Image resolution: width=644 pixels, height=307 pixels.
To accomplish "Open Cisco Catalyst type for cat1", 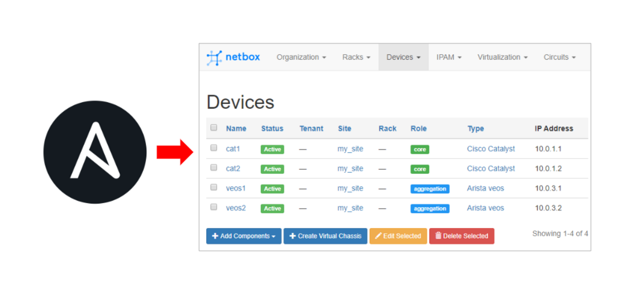I will pos(491,149).
